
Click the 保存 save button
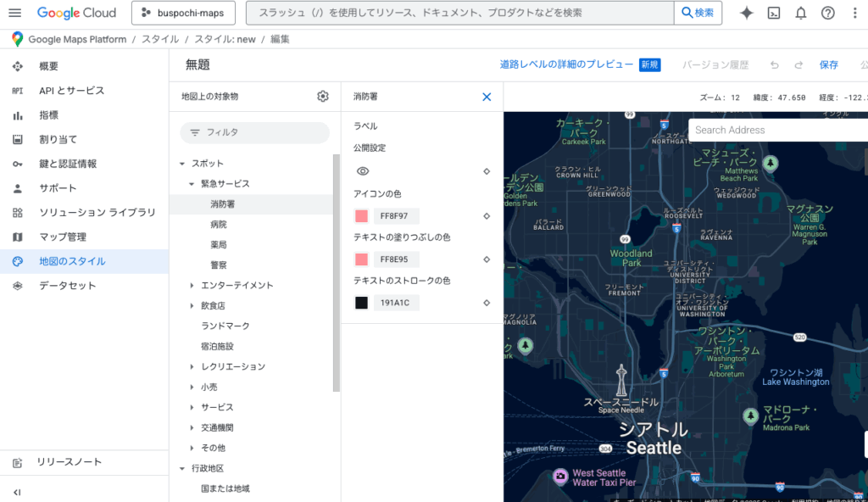pos(828,65)
